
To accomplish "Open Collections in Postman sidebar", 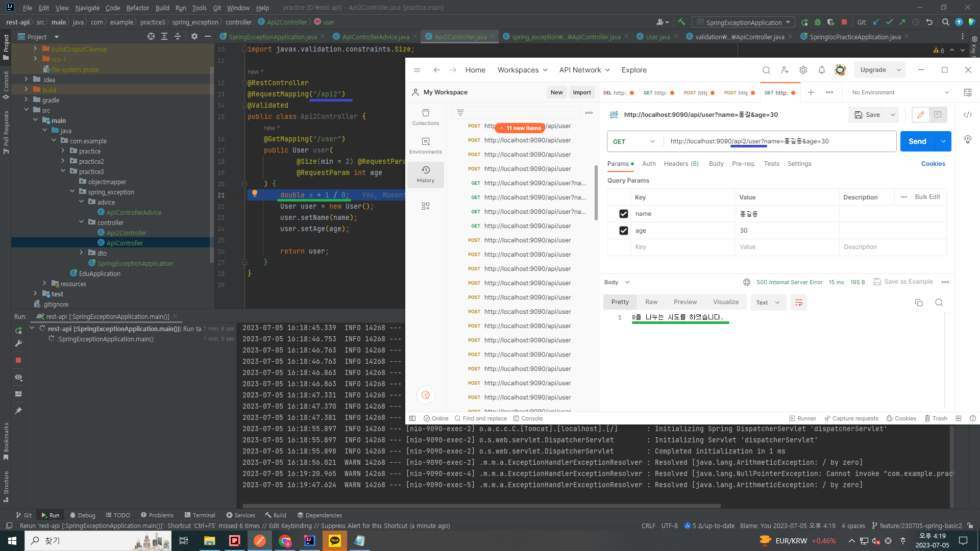I will click(426, 117).
